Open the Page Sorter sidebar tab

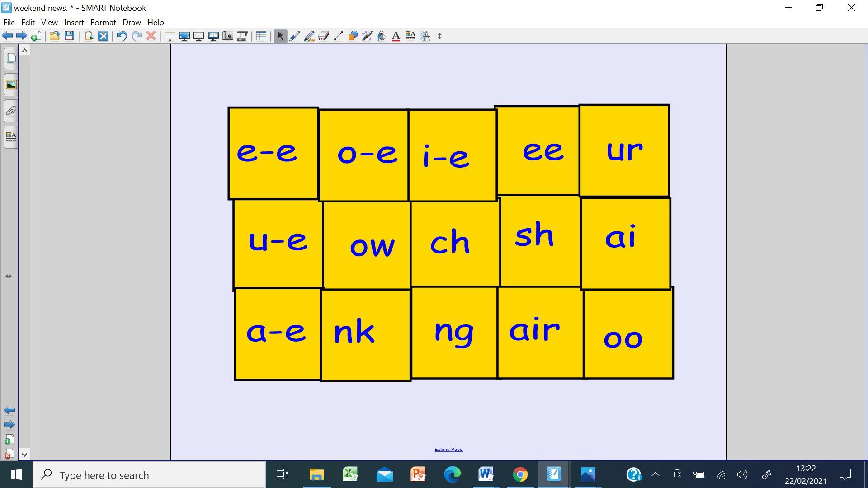coord(11,59)
